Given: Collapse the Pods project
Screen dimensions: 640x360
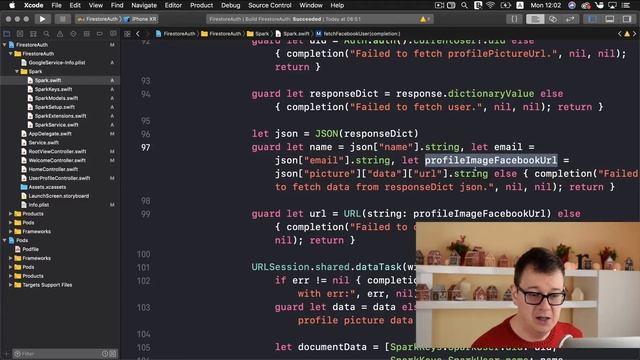Looking at the screenshot, I should tap(5, 240).
